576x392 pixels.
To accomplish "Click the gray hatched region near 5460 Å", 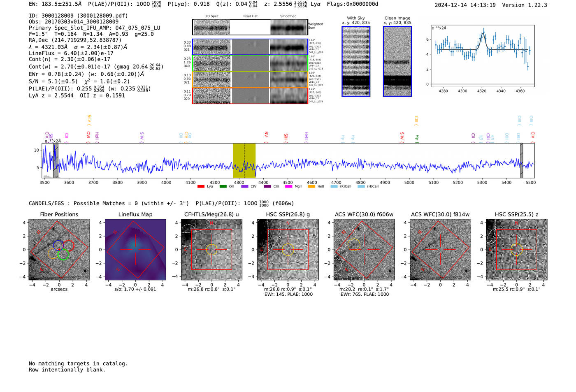I will click(x=522, y=160).
